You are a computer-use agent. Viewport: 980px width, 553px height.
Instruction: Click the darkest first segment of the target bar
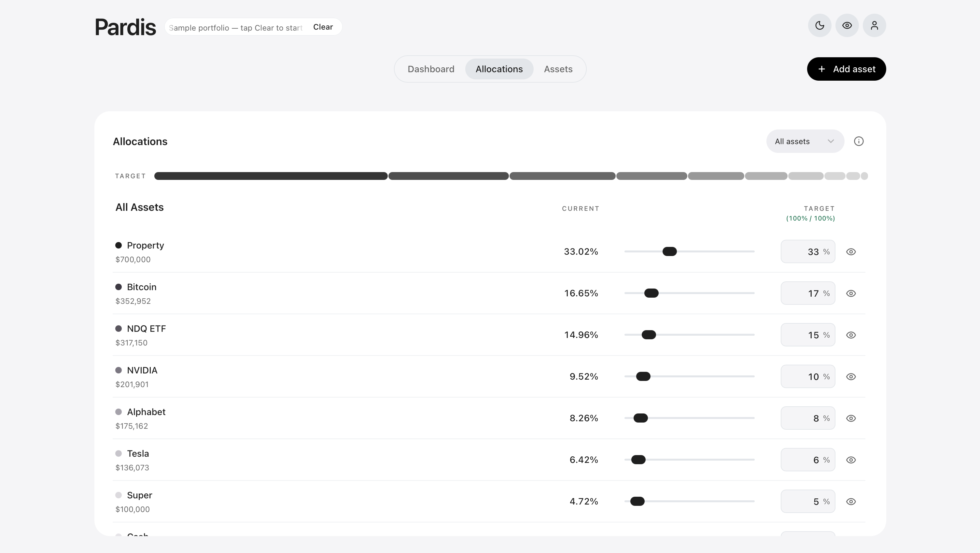pos(271,176)
